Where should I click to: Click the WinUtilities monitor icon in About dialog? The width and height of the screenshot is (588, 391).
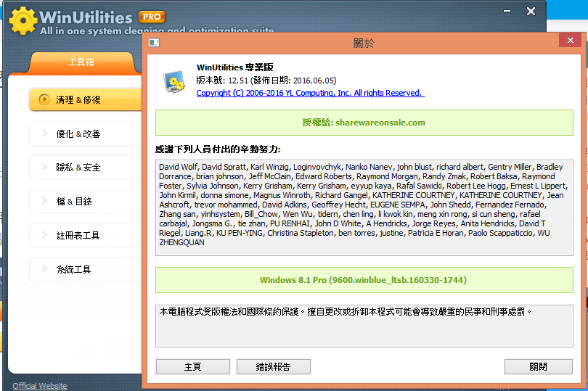pyautogui.click(x=173, y=81)
